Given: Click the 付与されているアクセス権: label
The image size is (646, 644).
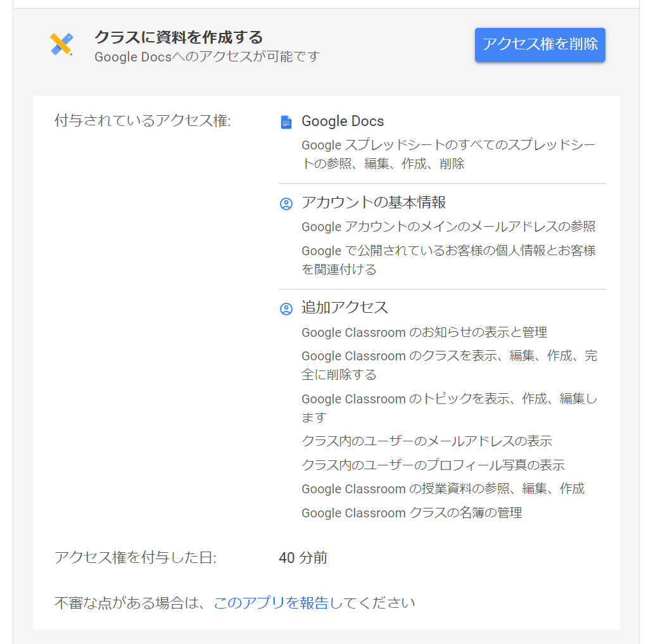Looking at the screenshot, I should [x=142, y=121].
